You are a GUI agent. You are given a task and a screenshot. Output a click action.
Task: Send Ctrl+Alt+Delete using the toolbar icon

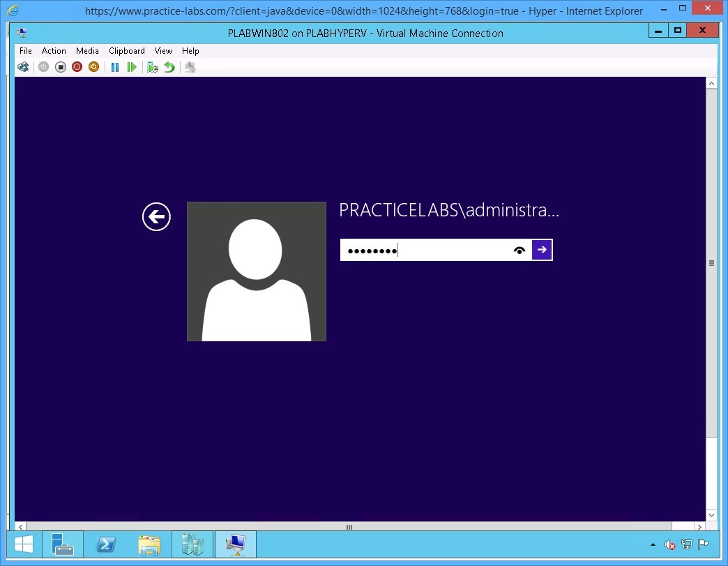coord(23,66)
